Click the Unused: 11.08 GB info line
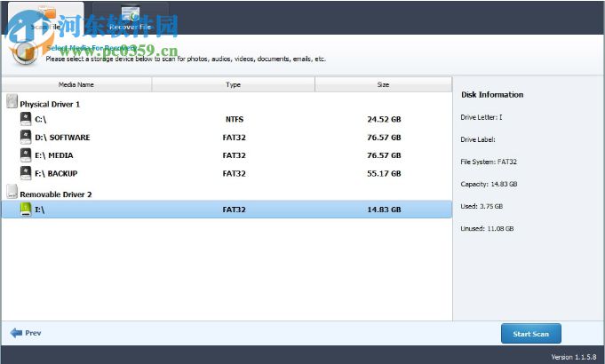This screenshot has height=364, width=605. (x=487, y=229)
